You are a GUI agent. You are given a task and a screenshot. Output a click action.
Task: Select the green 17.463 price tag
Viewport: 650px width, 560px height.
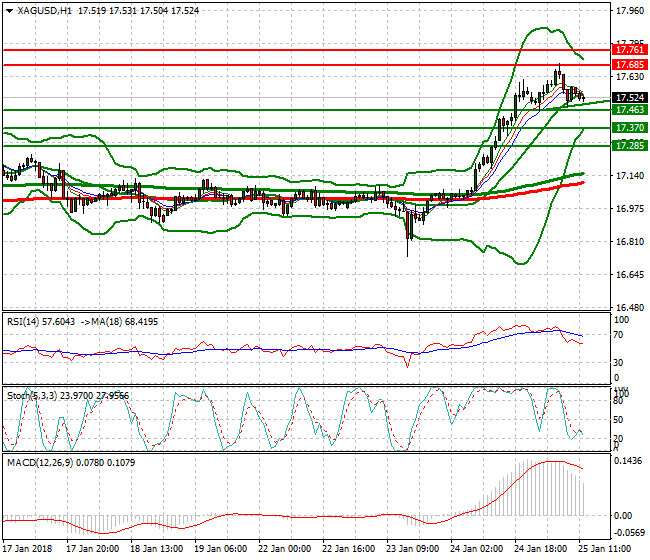[630, 110]
